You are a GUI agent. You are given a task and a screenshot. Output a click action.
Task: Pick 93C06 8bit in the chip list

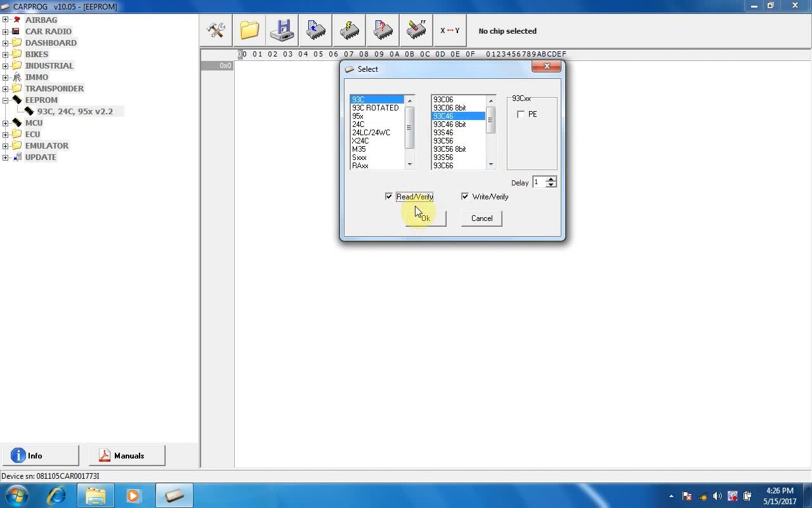[450, 108]
